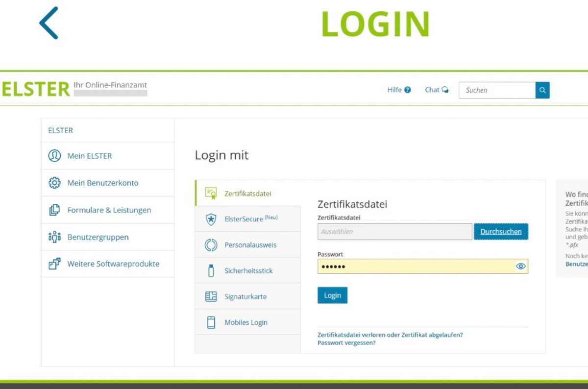This screenshot has height=389, width=588.
Task: Select the Signaturkarte login tab
Action: (247, 296)
